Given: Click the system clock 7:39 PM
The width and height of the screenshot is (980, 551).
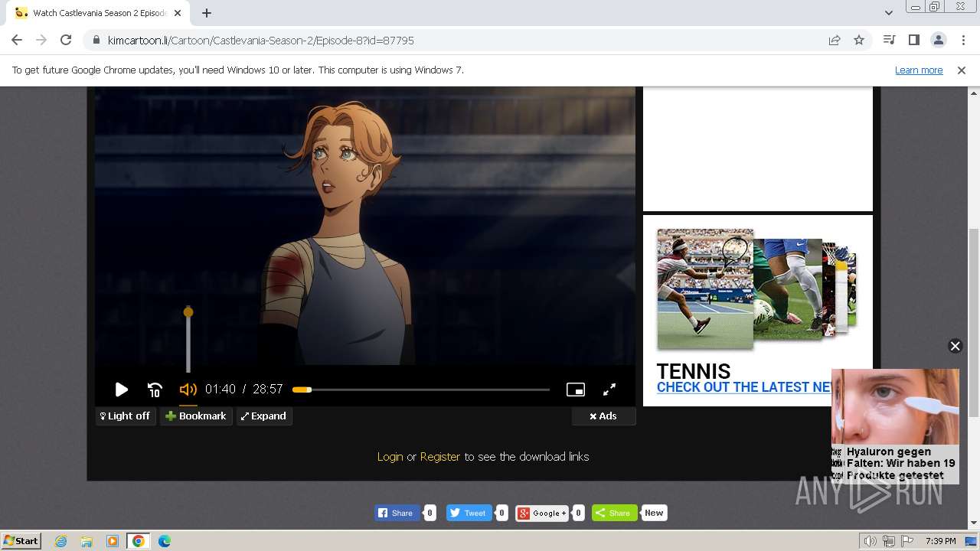Looking at the screenshot, I should 940,541.
